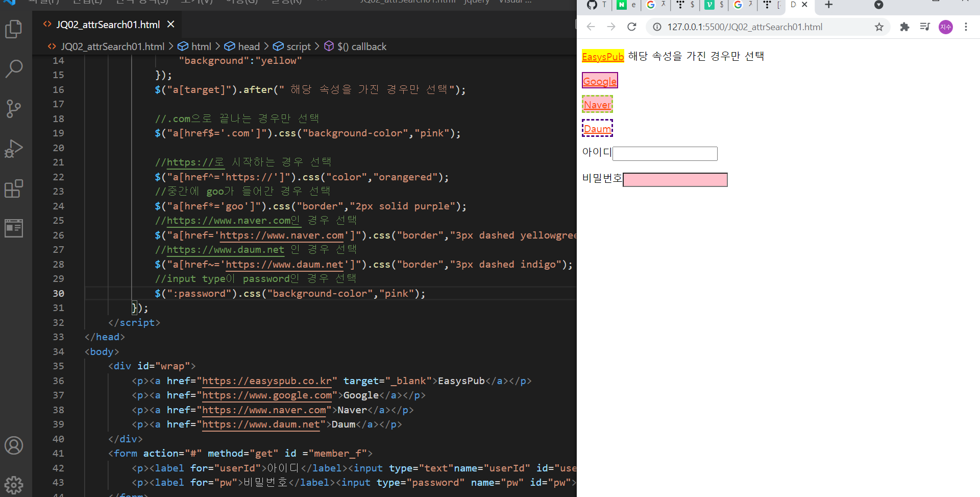Open the Search view in the activity bar
Image resolution: width=980 pixels, height=497 pixels.
14,68
